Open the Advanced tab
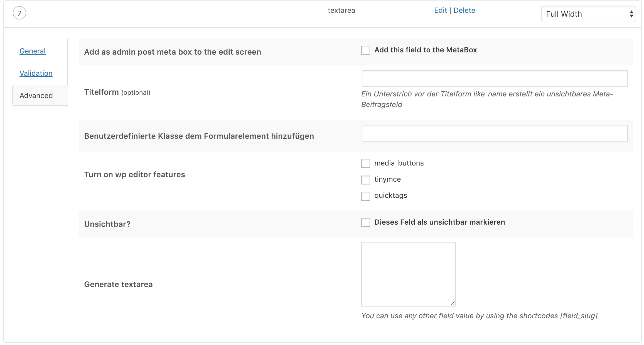 point(36,95)
